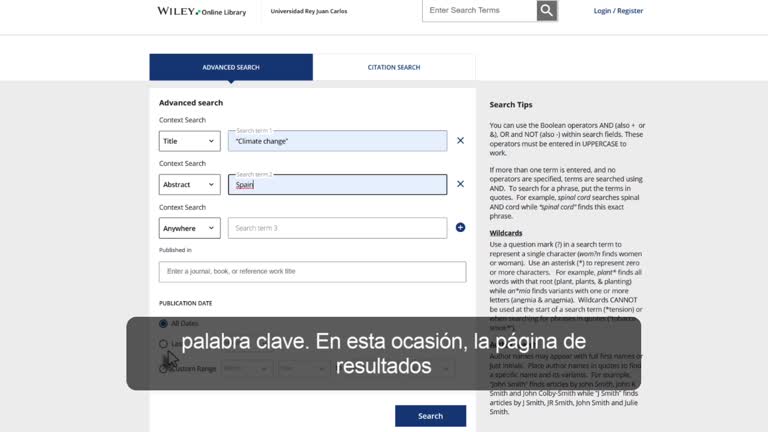Screen dimensions: 768x432
Task: Click the Enter Search Terms box
Action: pyautogui.click(x=480, y=10)
